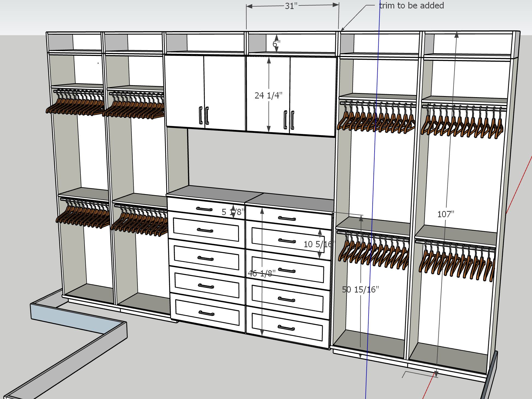
Task: Click the 31" width dimension label
Action: tap(291, 6)
